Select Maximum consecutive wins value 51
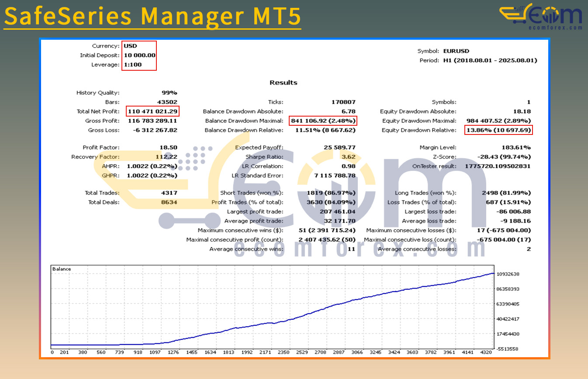 point(327,230)
